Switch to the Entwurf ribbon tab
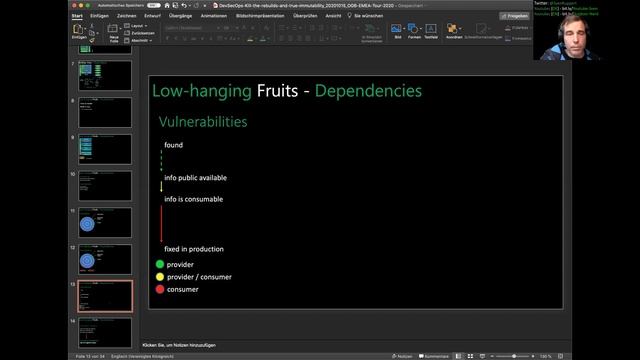 click(152, 16)
